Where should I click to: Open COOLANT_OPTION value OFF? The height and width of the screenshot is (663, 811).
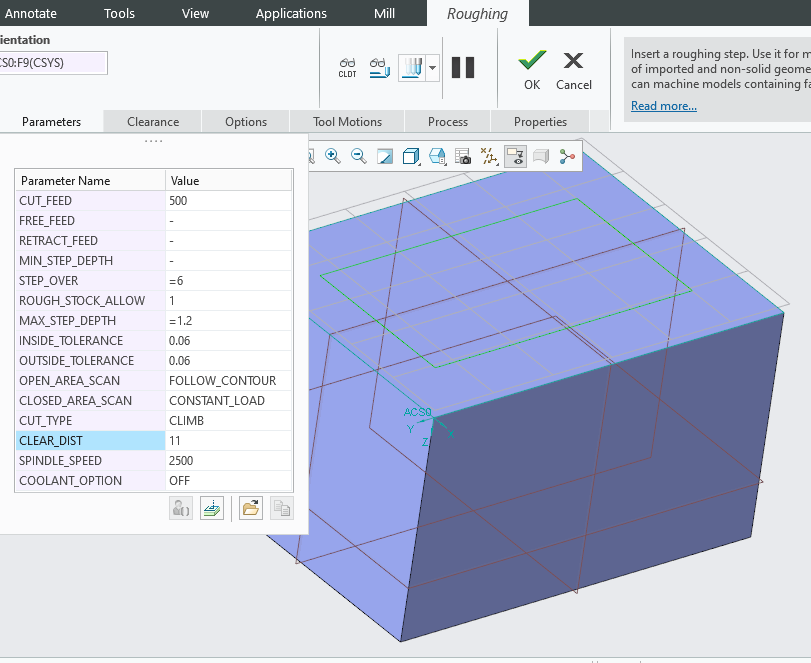pos(229,481)
